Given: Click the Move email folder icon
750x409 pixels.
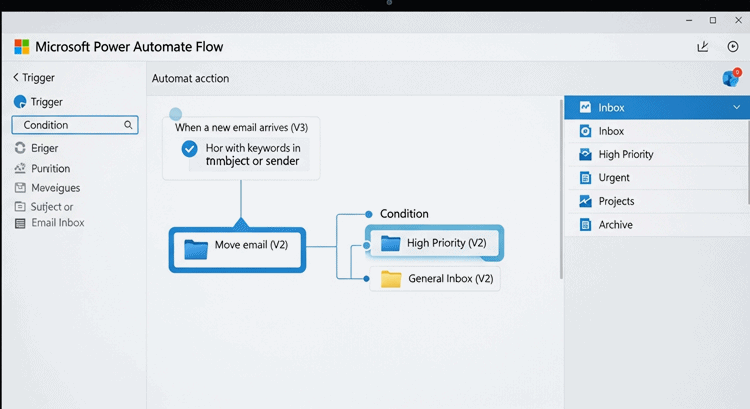Looking at the screenshot, I should click(196, 248).
